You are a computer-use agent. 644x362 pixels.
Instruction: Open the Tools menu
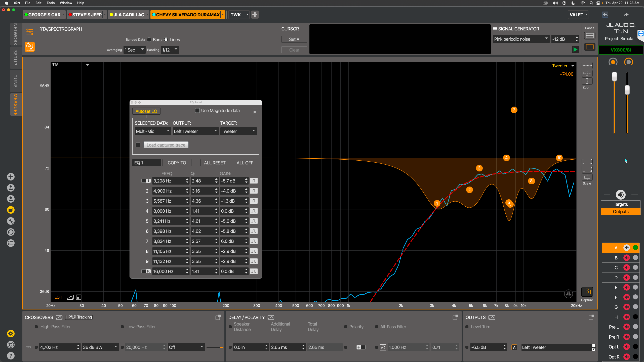pyautogui.click(x=51, y=3)
